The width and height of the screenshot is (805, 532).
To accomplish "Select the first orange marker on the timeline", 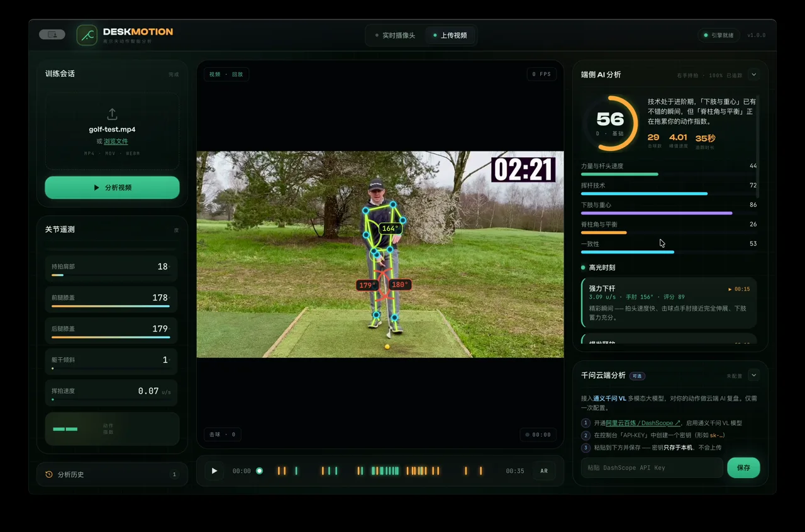I will click(x=279, y=471).
